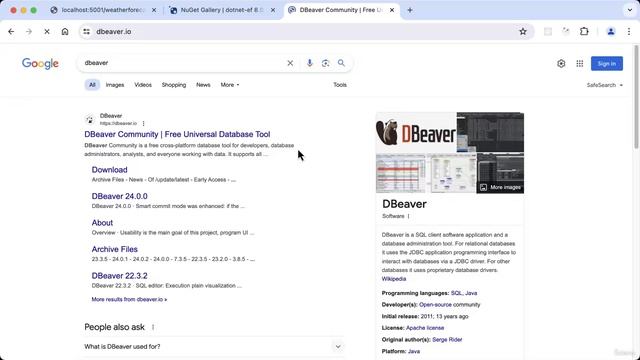Open the tab search dropdown arrow
Image resolution: width=640 pixels, height=360 pixels.
(629, 10)
